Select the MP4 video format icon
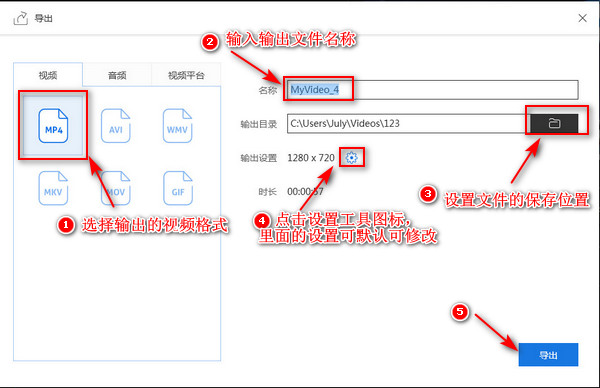Image resolution: width=600 pixels, height=388 pixels. (x=53, y=126)
